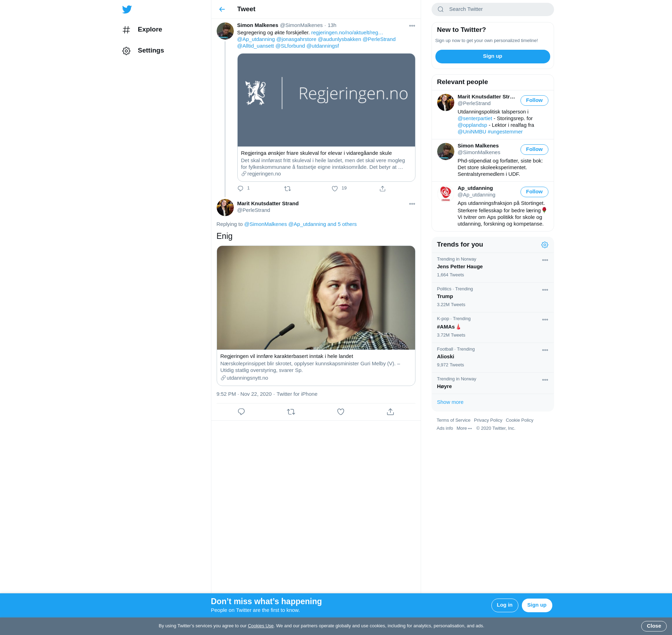Follow Simon Malkenes
The image size is (672, 635).
[x=534, y=150]
